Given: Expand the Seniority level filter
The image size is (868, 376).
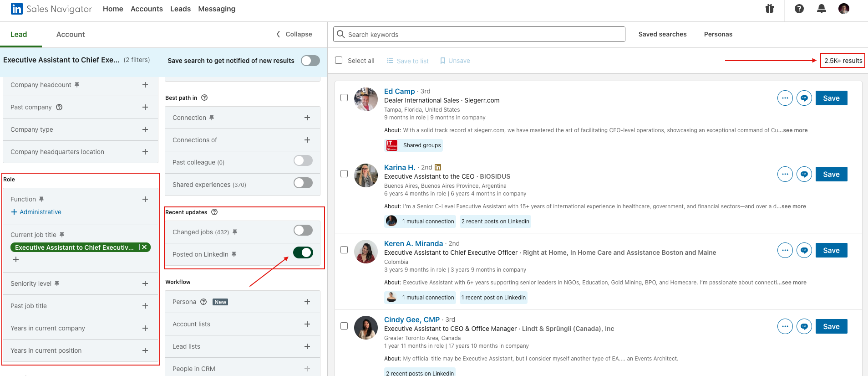Looking at the screenshot, I should pyautogui.click(x=145, y=283).
